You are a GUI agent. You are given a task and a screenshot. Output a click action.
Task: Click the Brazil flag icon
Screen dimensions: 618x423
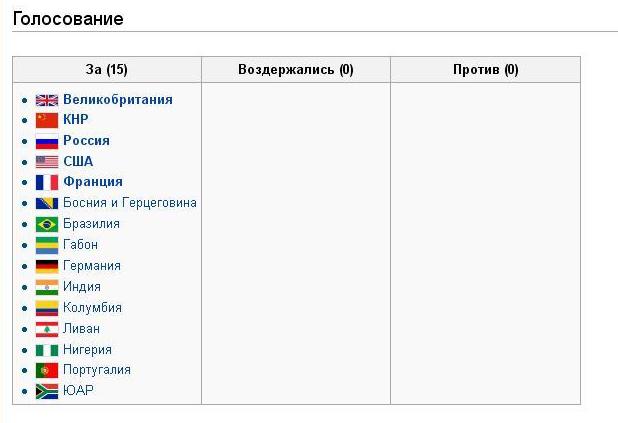coord(47,224)
